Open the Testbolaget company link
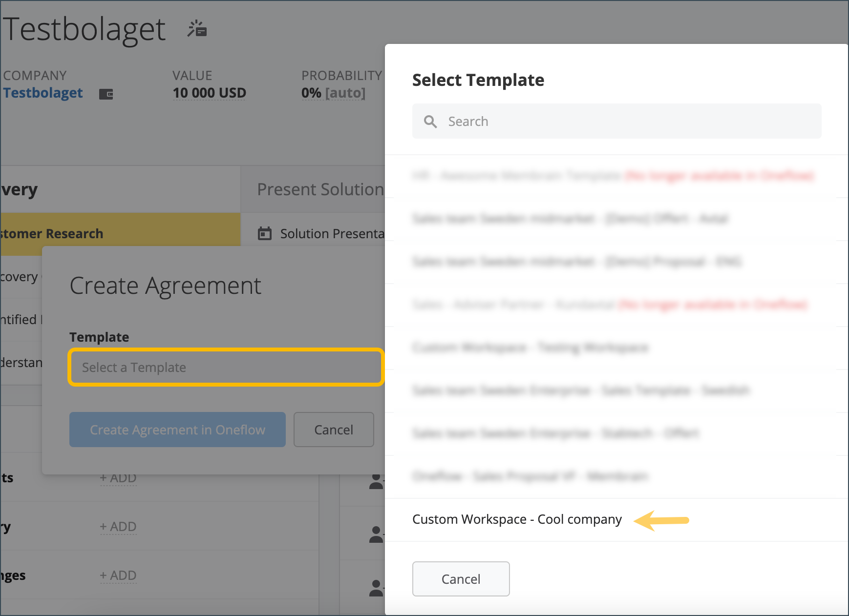 (x=42, y=93)
